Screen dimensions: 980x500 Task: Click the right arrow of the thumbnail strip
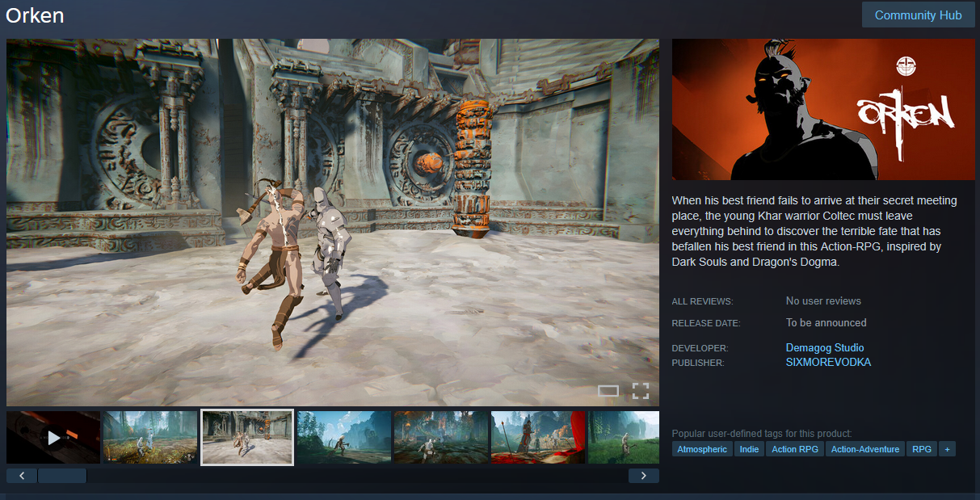click(x=644, y=476)
